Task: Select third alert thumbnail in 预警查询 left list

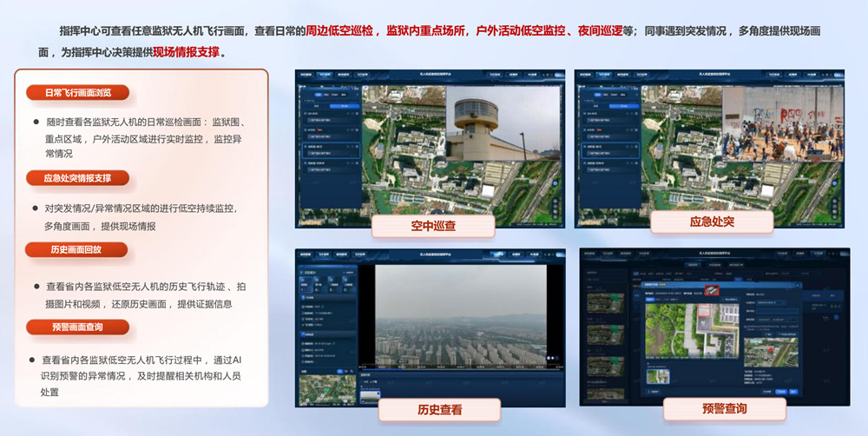Action: pos(606,367)
